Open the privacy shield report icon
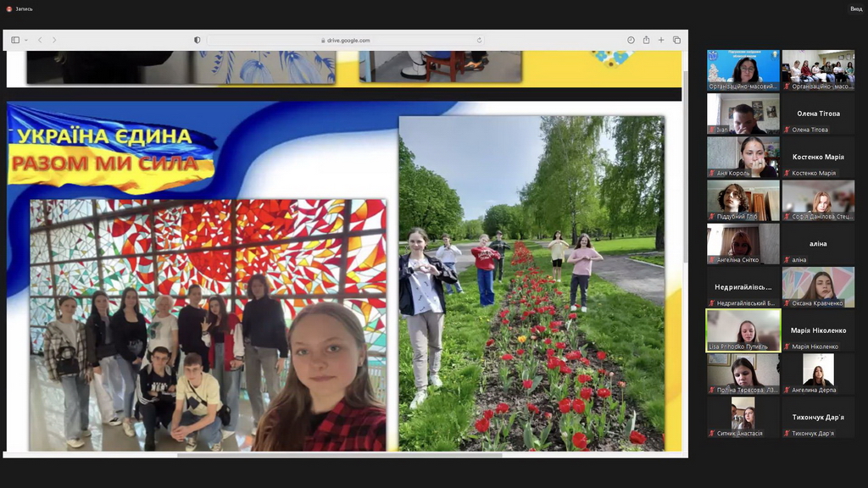Viewport: 868px width, 488px height. click(198, 40)
